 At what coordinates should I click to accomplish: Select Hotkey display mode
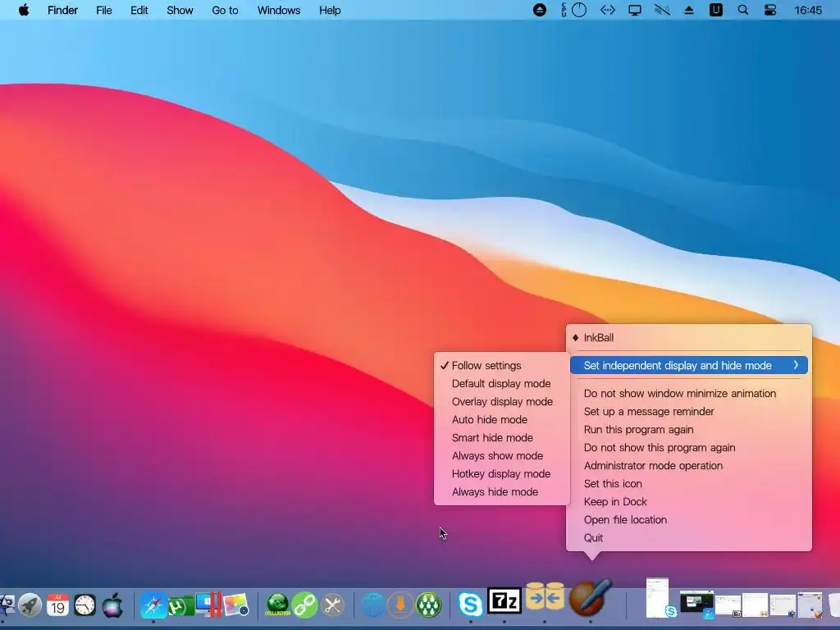coord(502,473)
